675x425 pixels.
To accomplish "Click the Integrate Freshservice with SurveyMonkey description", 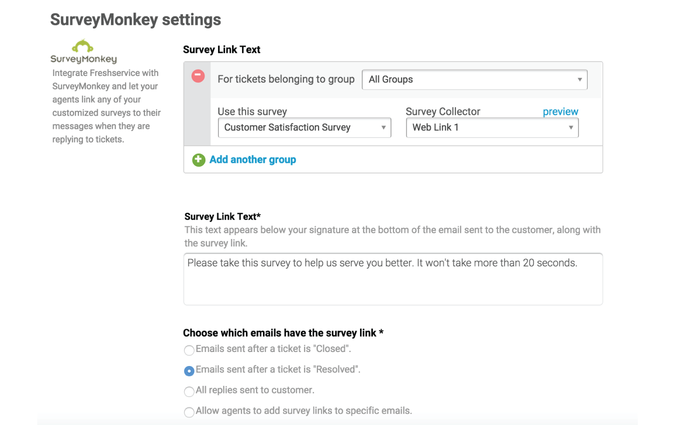I will [x=106, y=106].
